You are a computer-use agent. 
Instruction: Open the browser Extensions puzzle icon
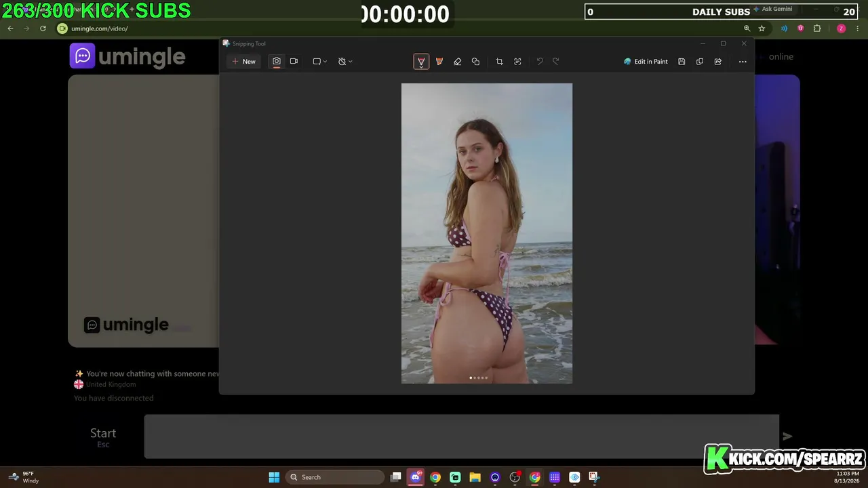point(817,28)
